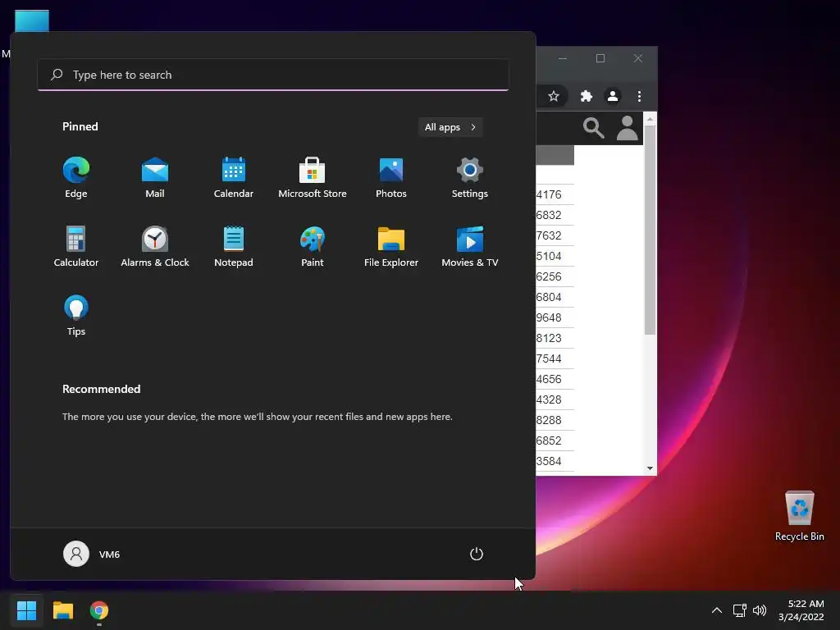The image size is (840, 630).
Task: Click the Windows Start button on taskbar
Action: (x=26, y=610)
